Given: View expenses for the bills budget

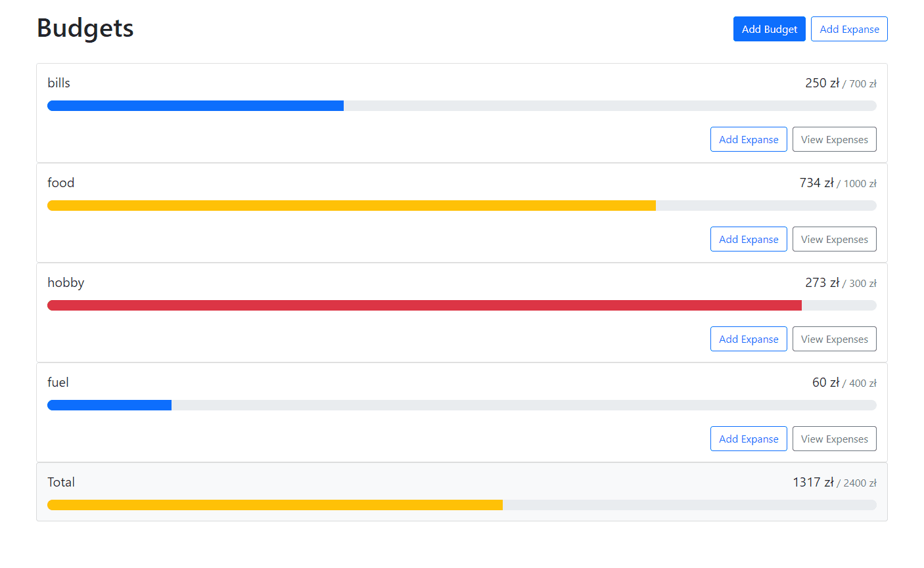Looking at the screenshot, I should tap(834, 139).
